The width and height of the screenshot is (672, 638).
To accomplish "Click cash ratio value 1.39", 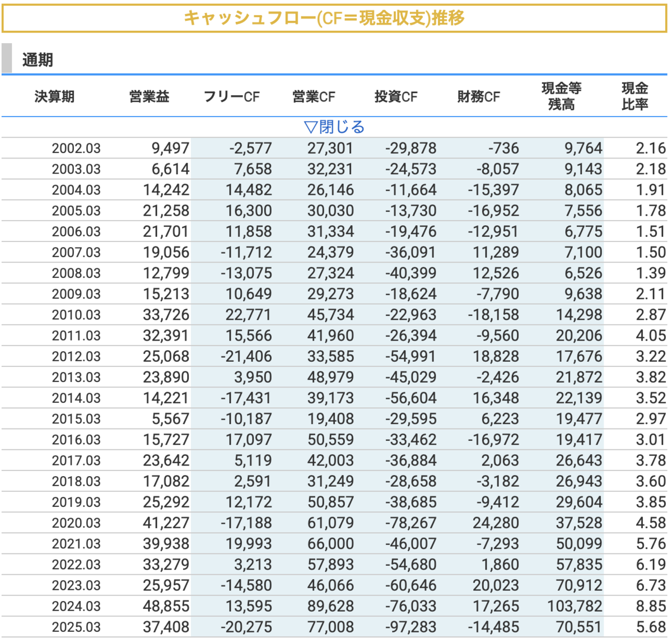I will pyautogui.click(x=651, y=273).
